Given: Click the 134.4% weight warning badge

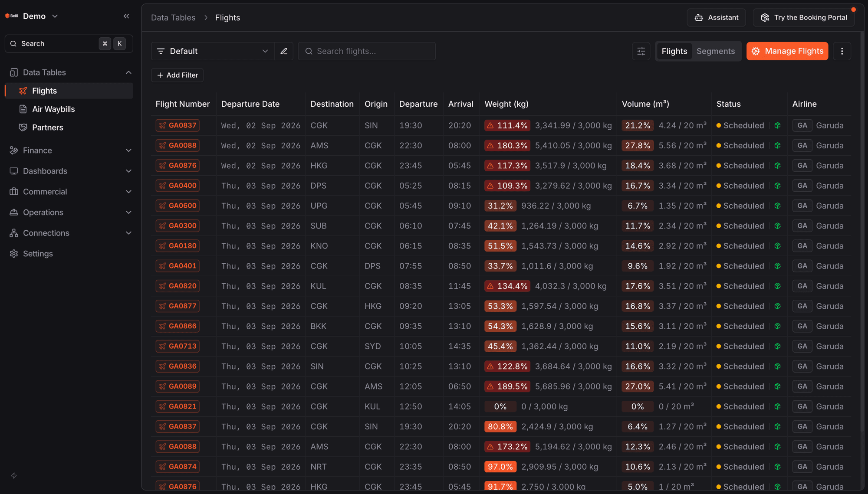Looking at the screenshot, I should (507, 286).
